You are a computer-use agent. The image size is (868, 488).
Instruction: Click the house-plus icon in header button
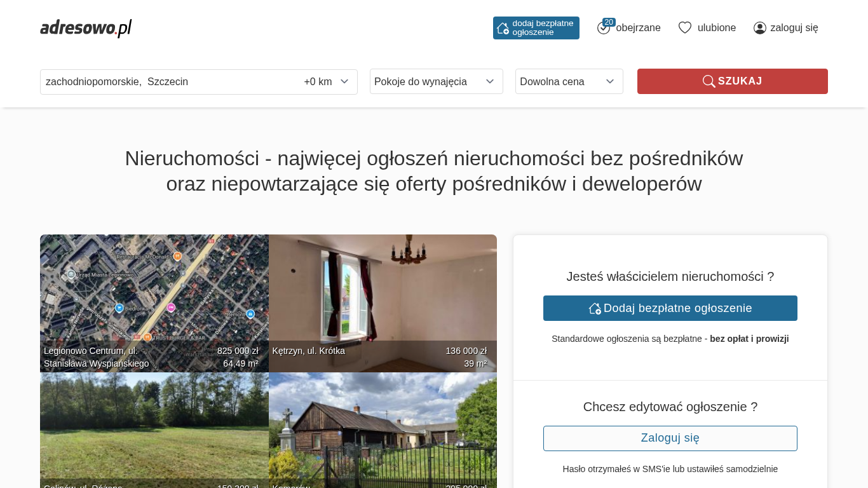[x=503, y=28]
